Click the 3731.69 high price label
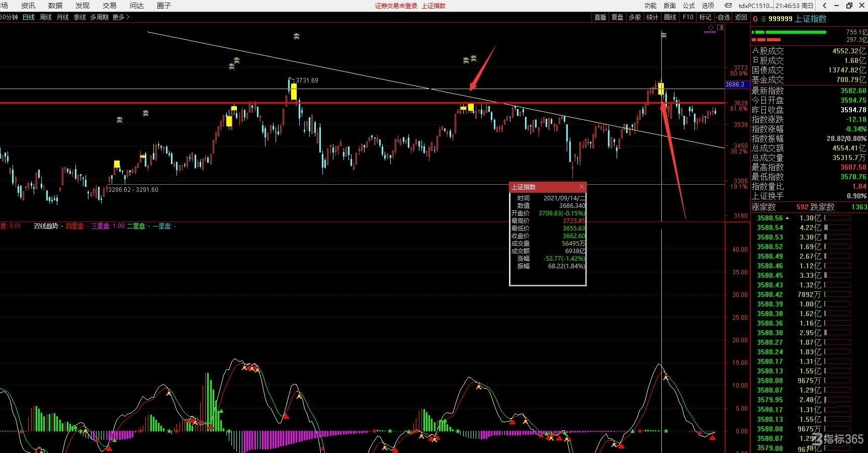Viewport: 868px width, 453px height. 307,81
